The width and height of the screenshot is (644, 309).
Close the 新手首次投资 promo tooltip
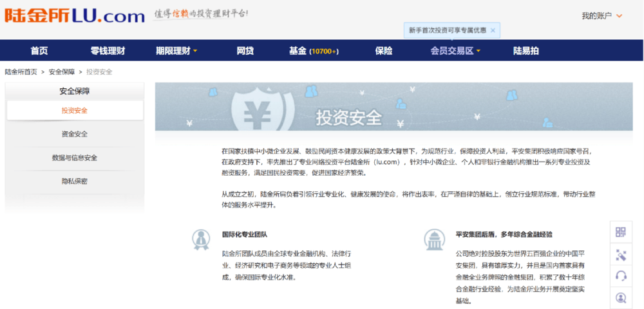493,30
